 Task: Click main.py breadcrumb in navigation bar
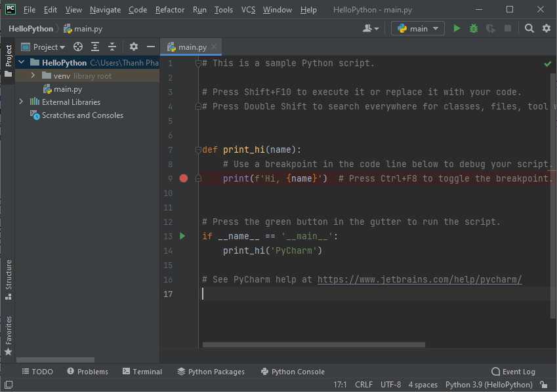click(x=83, y=29)
